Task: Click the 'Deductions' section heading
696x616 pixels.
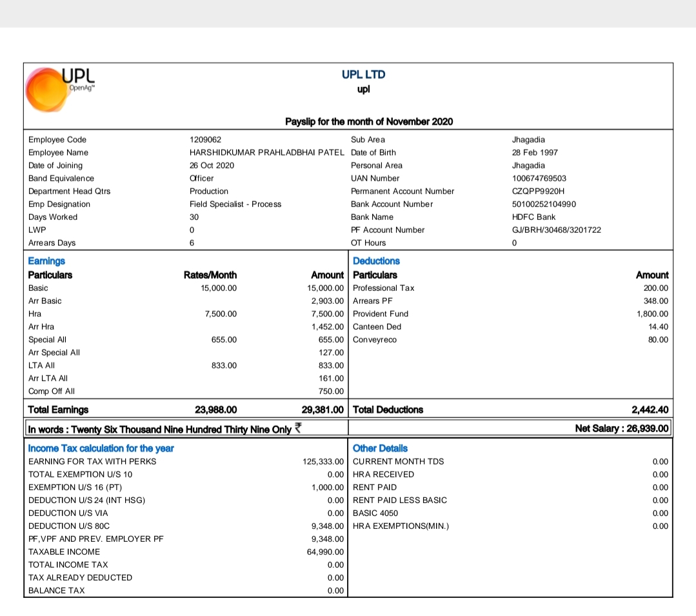Action: click(377, 261)
